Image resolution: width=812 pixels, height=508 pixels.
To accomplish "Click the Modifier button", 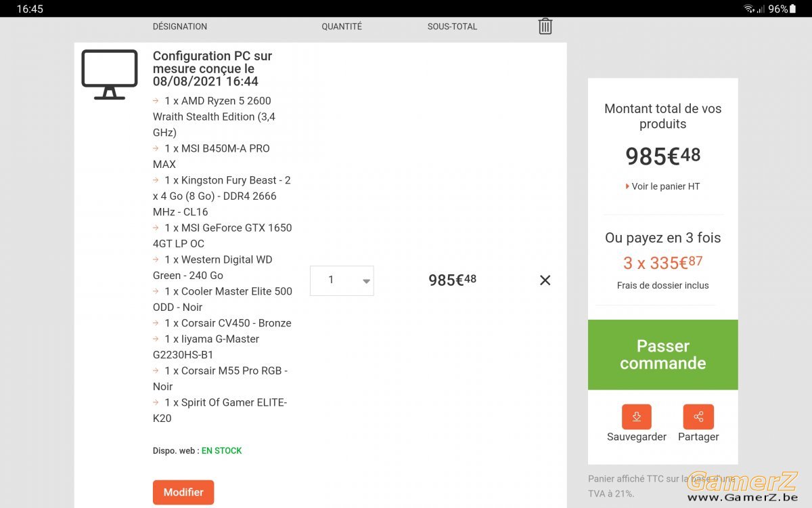I will tap(183, 492).
